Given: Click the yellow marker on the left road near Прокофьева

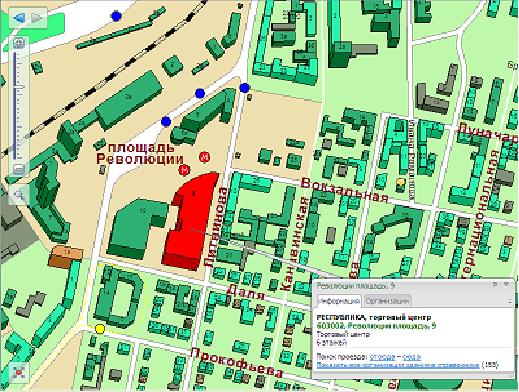Looking at the screenshot, I should (x=100, y=329).
